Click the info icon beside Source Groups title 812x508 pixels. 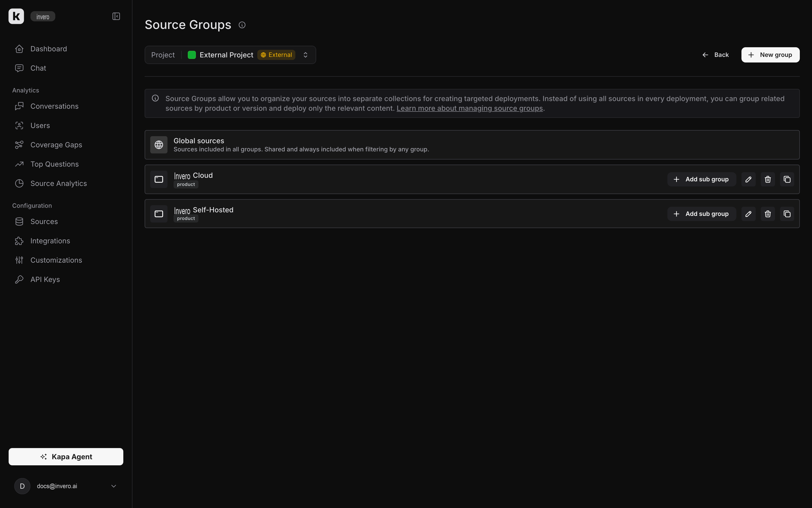pos(242,25)
